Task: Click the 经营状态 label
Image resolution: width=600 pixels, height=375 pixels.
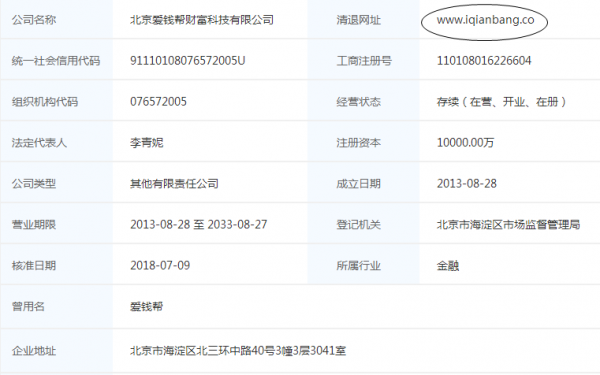Action: point(359,102)
